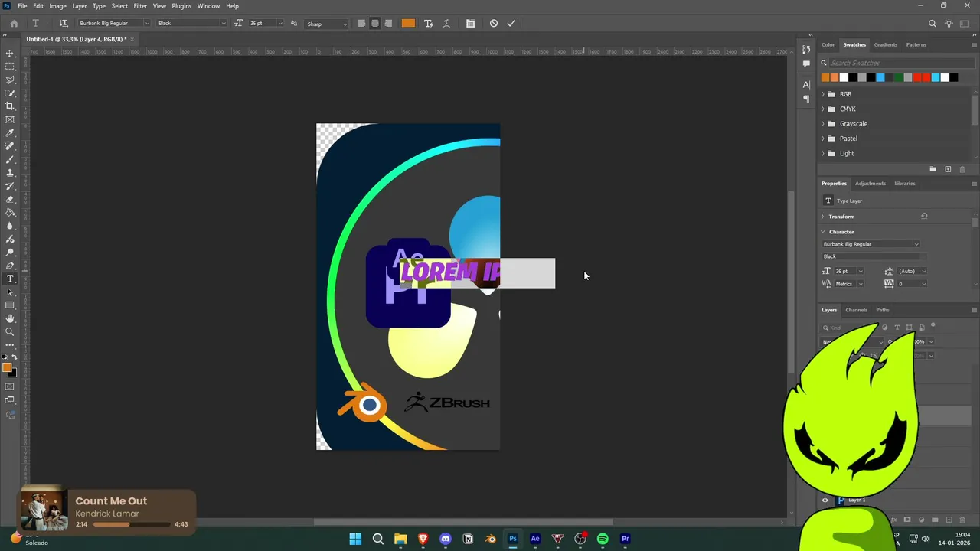The width and height of the screenshot is (980, 551).
Task: Commit current text edits with checkmark
Action: click(511, 23)
